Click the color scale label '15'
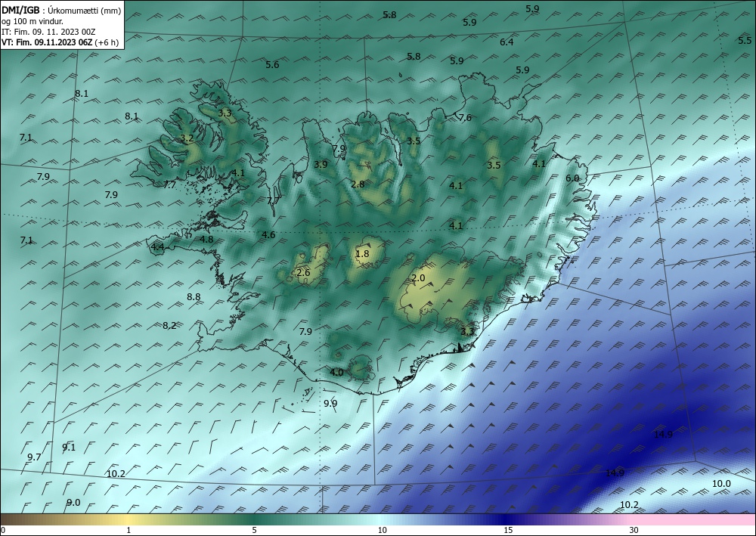The width and height of the screenshot is (756, 536). [x=508, y=530]
